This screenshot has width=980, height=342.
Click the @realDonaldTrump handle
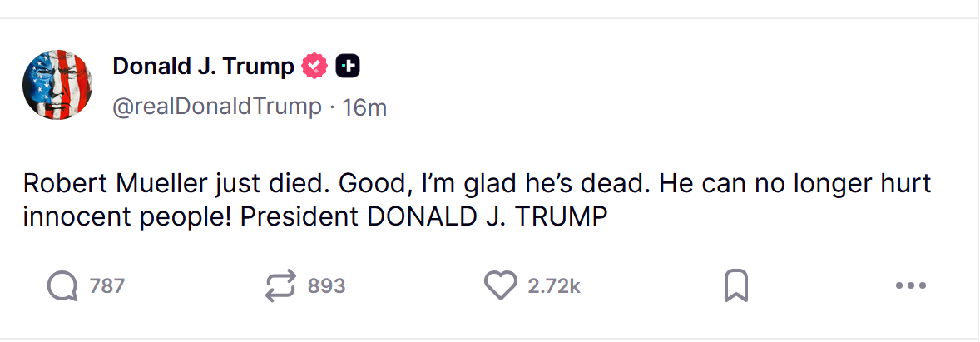coord(217,107)
